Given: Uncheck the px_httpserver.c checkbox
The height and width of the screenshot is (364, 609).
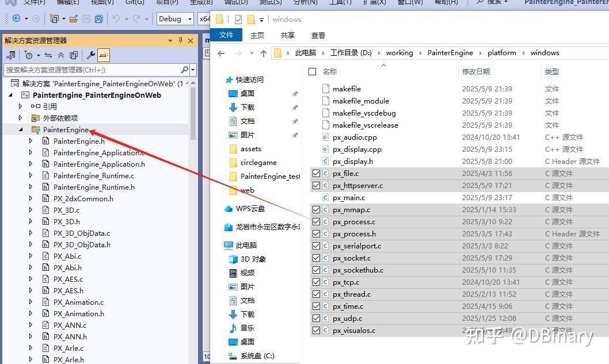Looking at the screenshot, I should (316, 186).
